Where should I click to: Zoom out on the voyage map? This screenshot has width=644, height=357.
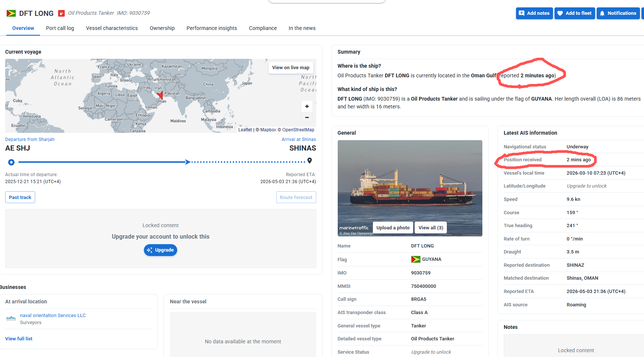[x=307, y=117]
